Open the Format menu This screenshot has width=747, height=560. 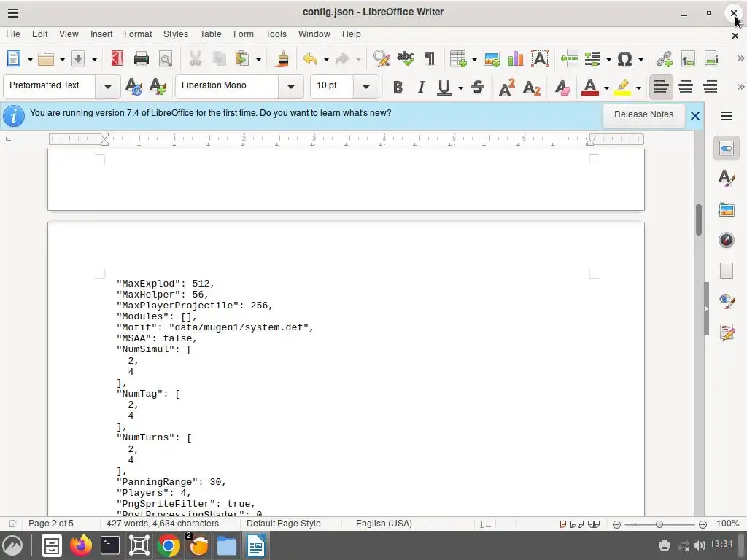138,34
